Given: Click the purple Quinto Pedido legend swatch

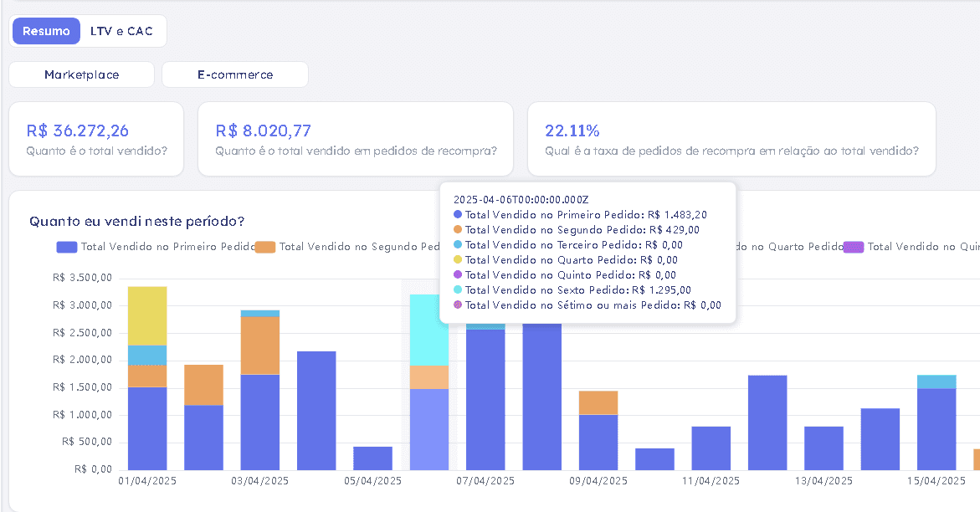Looking at the screenshot, I should coord(854,247).
